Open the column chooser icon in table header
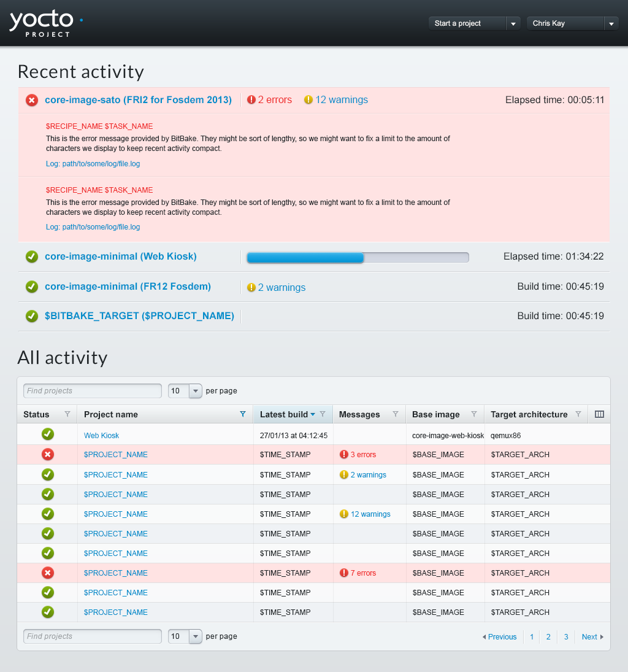Screen dimensions: 628x672 point(599,414)
